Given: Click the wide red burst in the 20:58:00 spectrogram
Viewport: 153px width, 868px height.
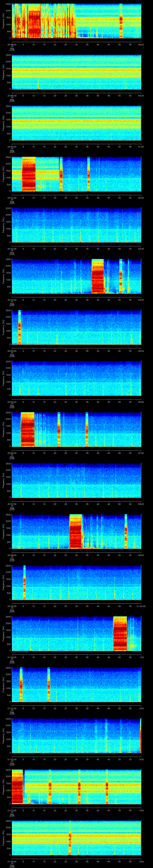Looking at the screenshot, I should 76,531.
